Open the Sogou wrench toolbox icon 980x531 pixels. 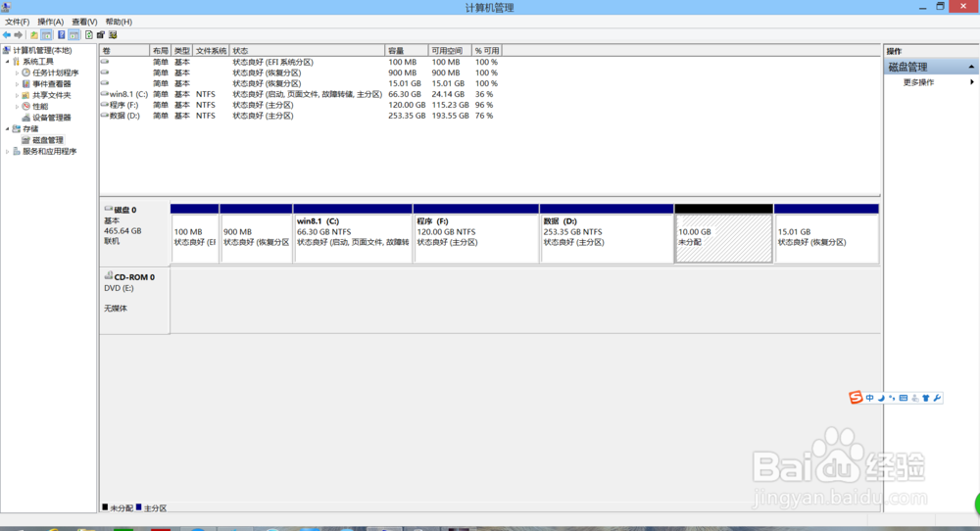coord(937,398)
